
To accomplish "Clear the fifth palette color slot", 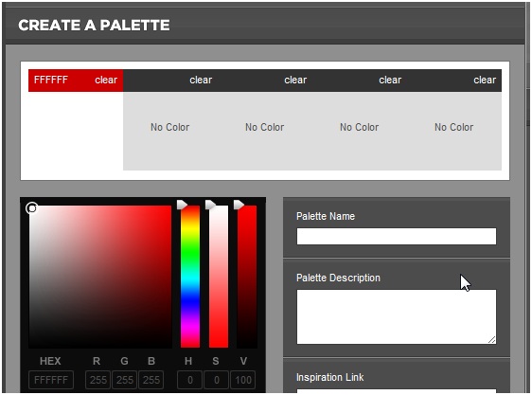I will pyautogui.click(x=485, y=80).
